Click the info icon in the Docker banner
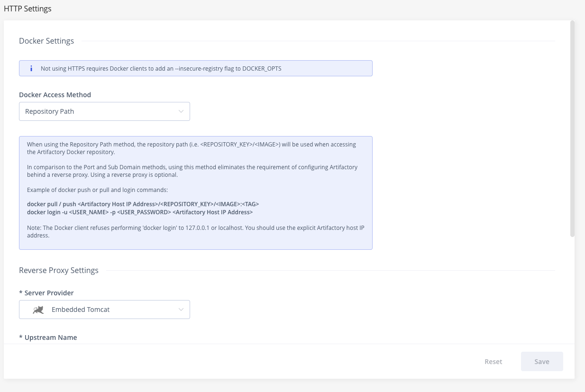Viewport: 585px width, 392px height. point(31,68)
